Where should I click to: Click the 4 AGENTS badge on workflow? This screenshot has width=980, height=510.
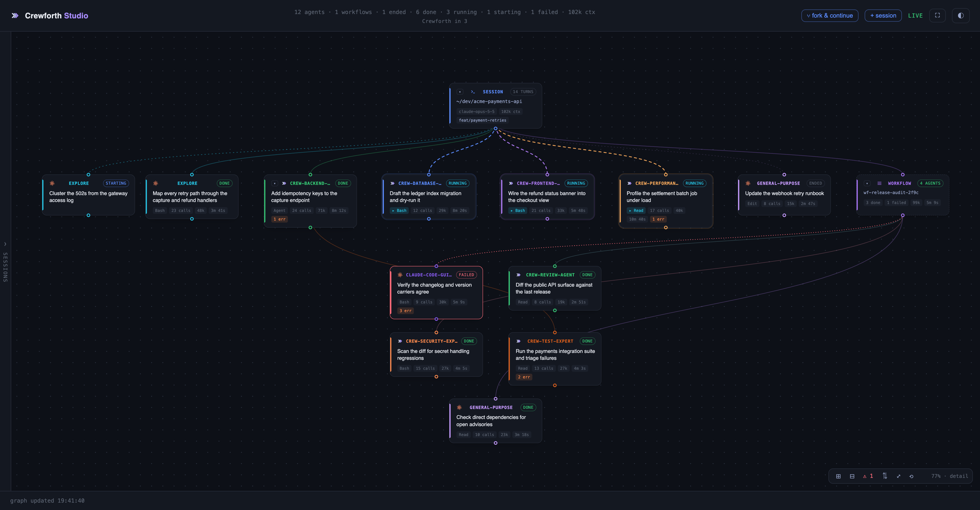click(x=930, y=184)
